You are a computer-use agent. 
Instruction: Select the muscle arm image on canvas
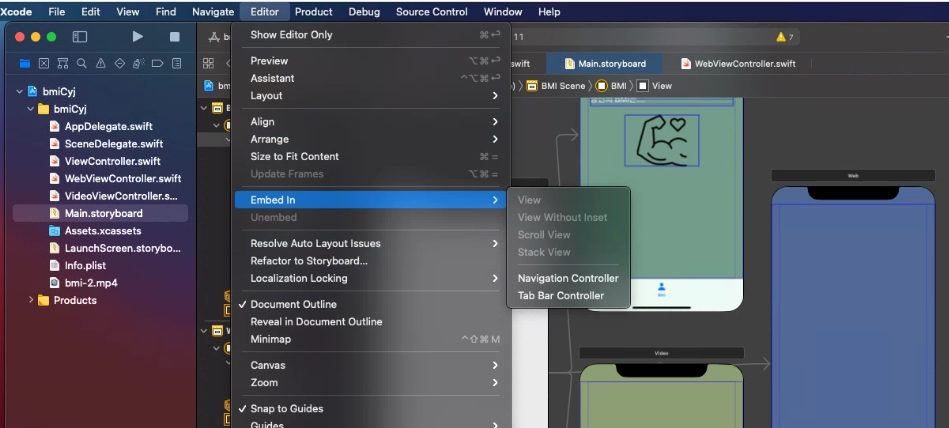pos(662,140)
